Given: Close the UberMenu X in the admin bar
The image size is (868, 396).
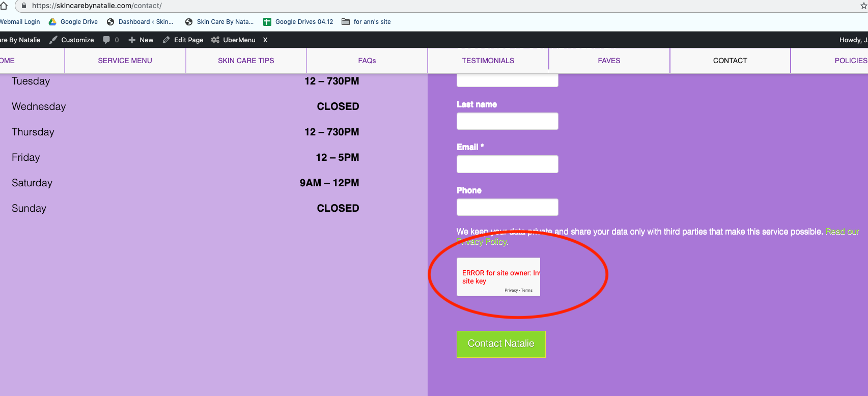Looking at the screenshot, I should click(265, 40).
